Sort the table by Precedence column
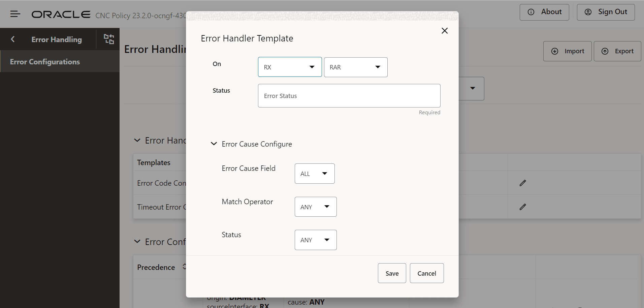Screen dimensions: 644x308 point(184,267)
